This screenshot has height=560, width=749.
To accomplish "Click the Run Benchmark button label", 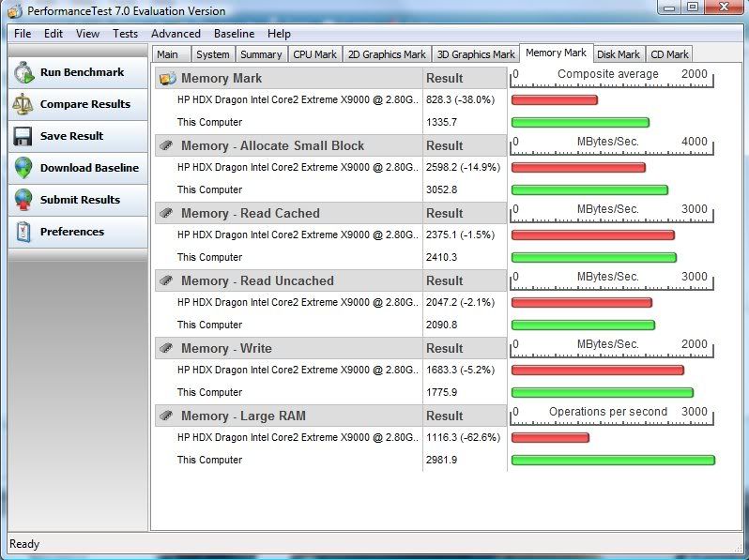I will pos(83,72).
